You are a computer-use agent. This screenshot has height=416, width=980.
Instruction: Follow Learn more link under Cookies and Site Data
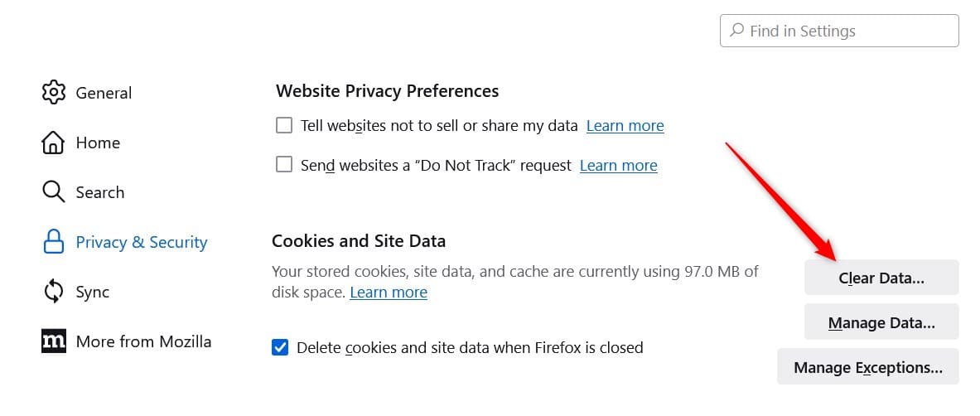[x=389, y=293]
